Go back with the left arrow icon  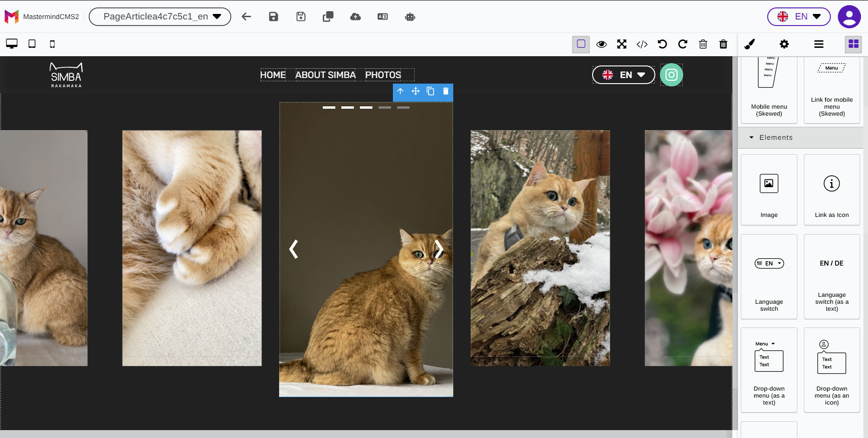coord(246,17)
